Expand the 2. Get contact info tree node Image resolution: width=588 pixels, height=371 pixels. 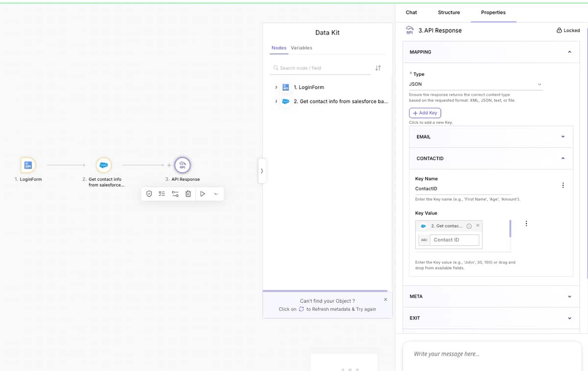click(x=276, y=101)
